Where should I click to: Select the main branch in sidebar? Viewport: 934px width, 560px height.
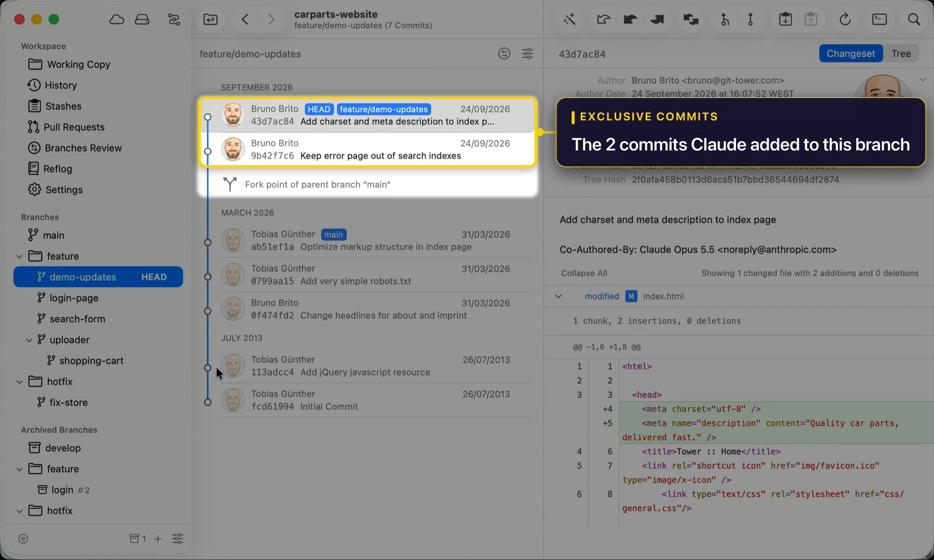98,235
